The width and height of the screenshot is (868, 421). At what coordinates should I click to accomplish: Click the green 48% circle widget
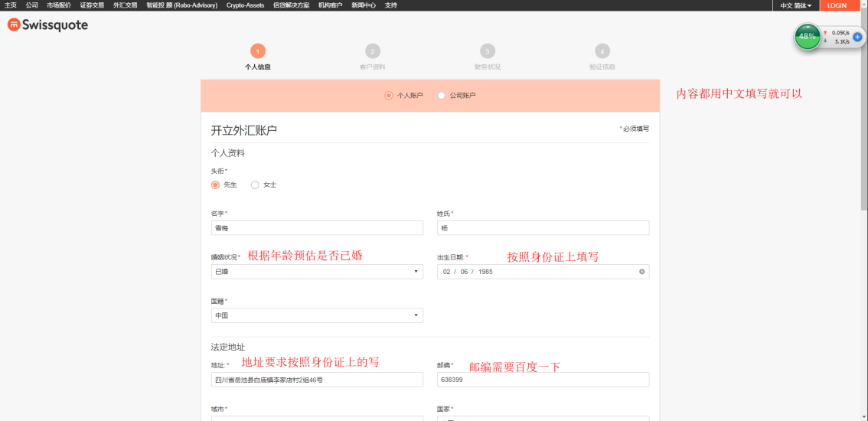(x=807, y=37)
